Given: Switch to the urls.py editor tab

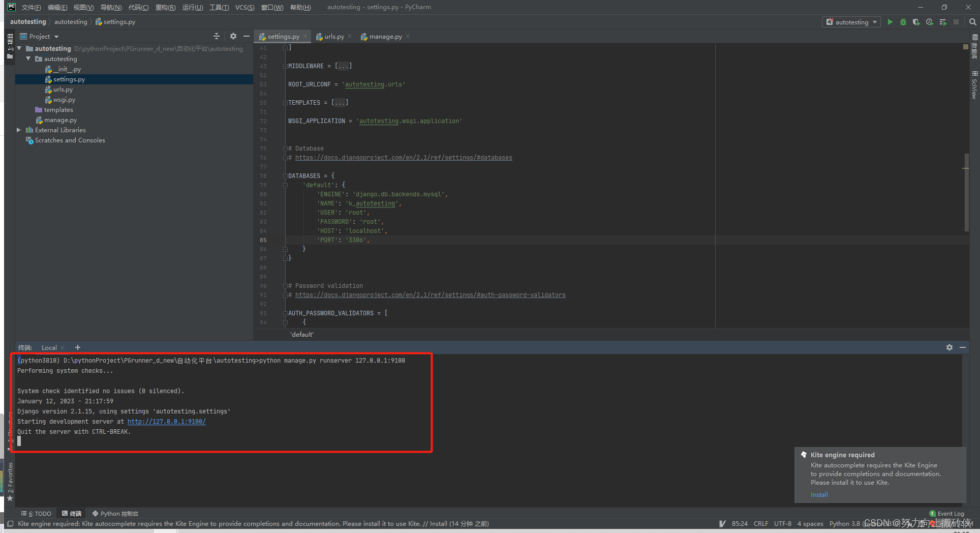Looking at the screenshot, I should click(x=334, y=37).
